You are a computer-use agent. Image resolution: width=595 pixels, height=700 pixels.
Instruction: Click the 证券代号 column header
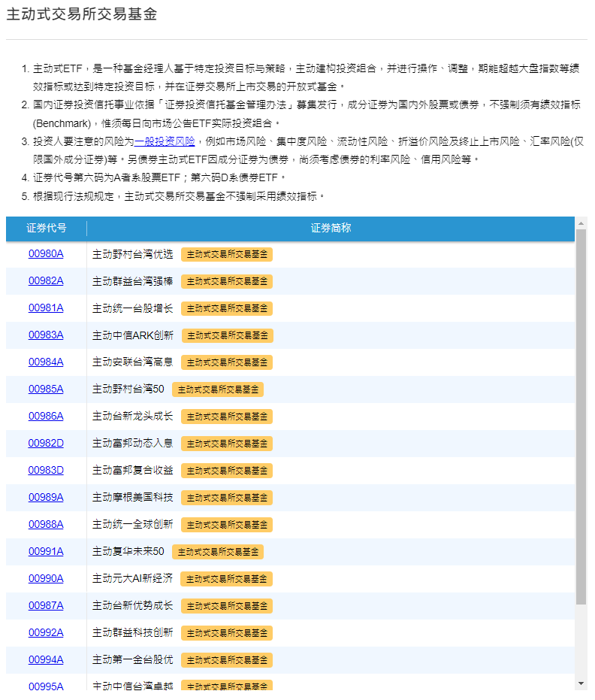(47, 228)
